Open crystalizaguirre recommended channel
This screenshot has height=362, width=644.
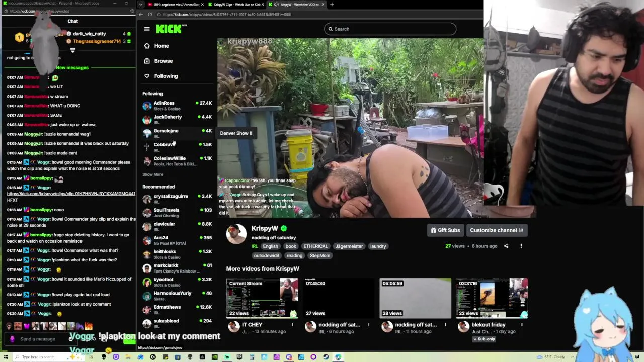(178, 199)
